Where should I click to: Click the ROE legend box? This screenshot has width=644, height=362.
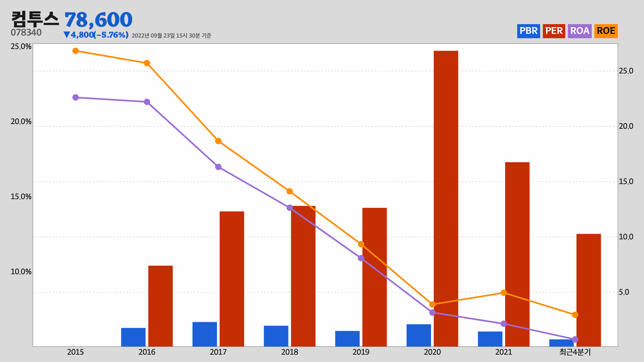click(x=606, y=31)
